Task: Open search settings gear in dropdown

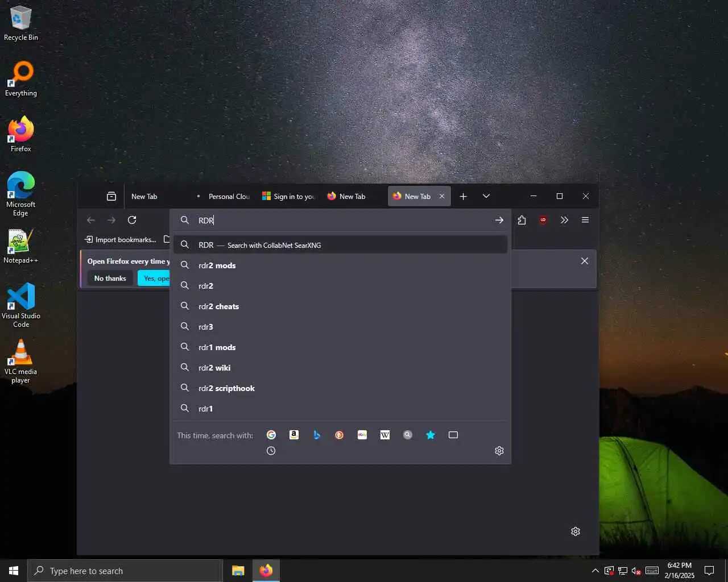Action: point(499,451)
